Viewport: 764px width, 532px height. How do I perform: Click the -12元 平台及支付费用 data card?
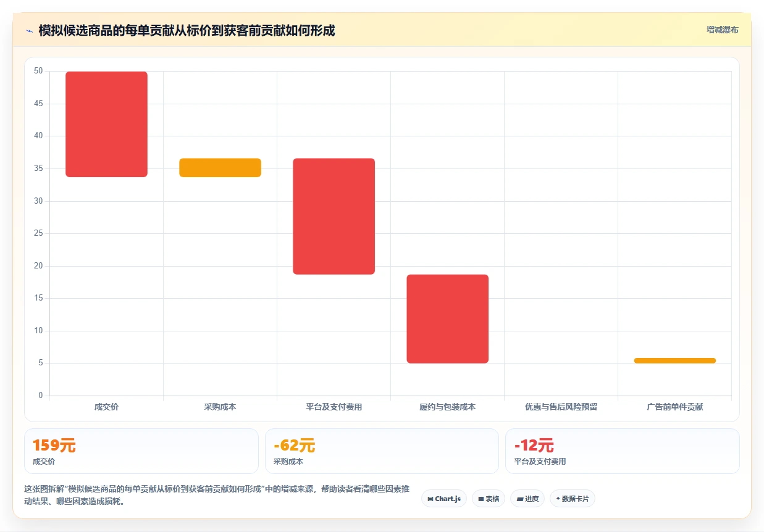pos(622,451)
